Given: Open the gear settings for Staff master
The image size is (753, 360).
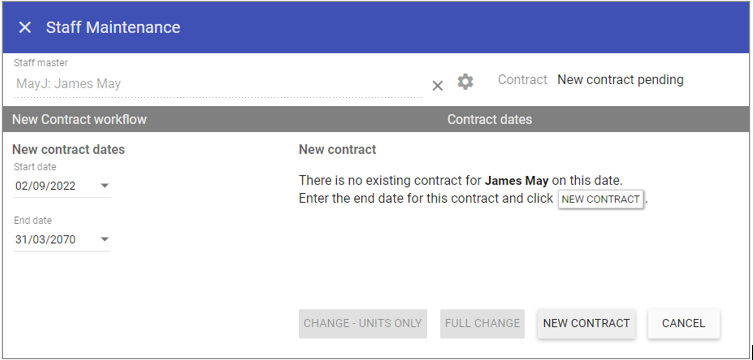Looking at the screenshot, I should tap(465, 82).
